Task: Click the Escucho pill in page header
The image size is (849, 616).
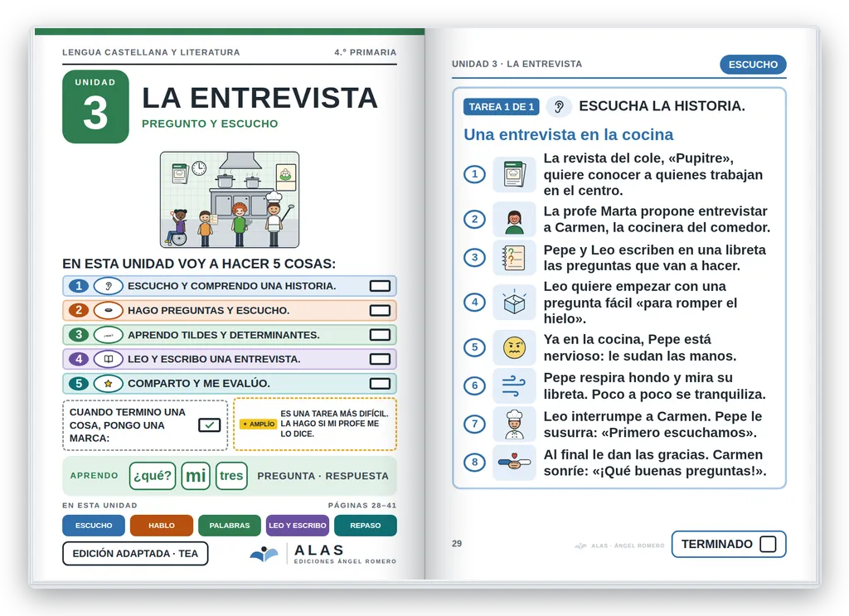Action: point(753,65)
